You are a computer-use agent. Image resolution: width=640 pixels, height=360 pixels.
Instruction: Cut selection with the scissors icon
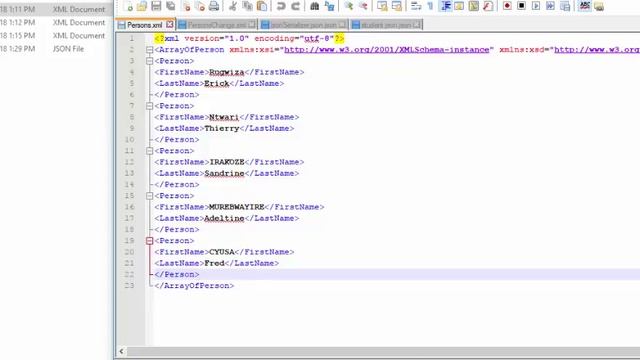click(x=233, y=6)
